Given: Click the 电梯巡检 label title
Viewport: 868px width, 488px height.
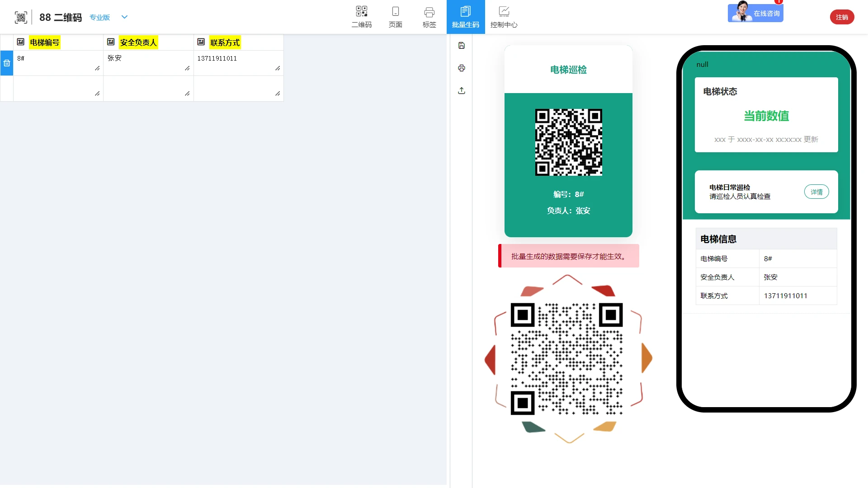Looking at the screenshot, I should point(568,70).
